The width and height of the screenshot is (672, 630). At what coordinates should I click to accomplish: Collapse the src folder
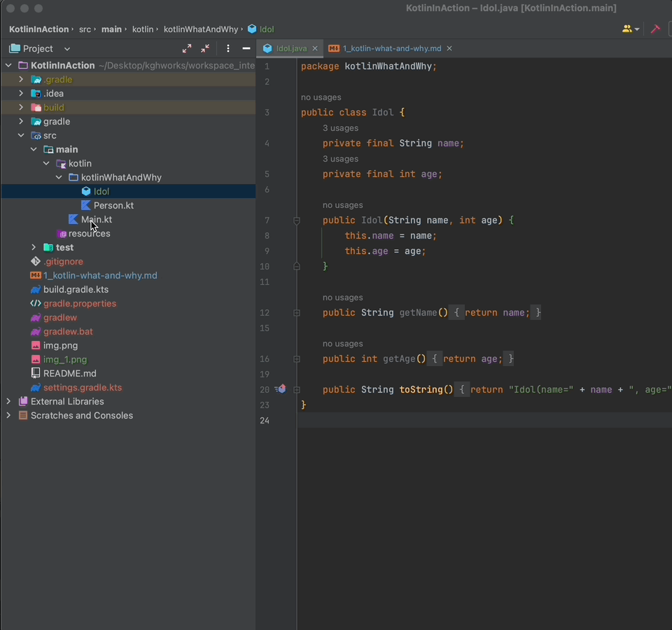click(21, 135)
